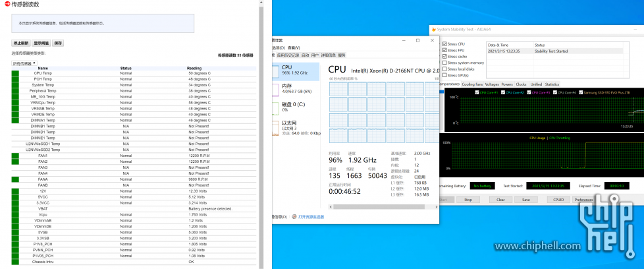Select the CPU Temp sensor row
The image size is (644, 269).
click(134, 73)
